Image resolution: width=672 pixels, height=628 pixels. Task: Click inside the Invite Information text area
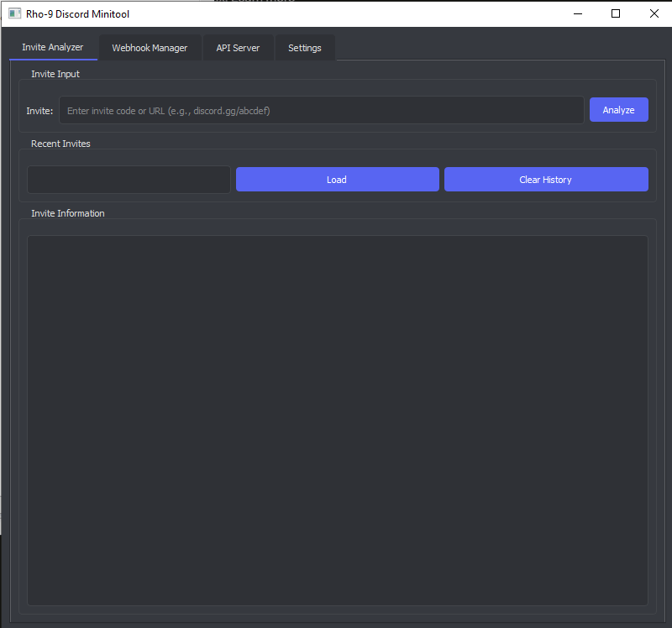click(338, 421)
